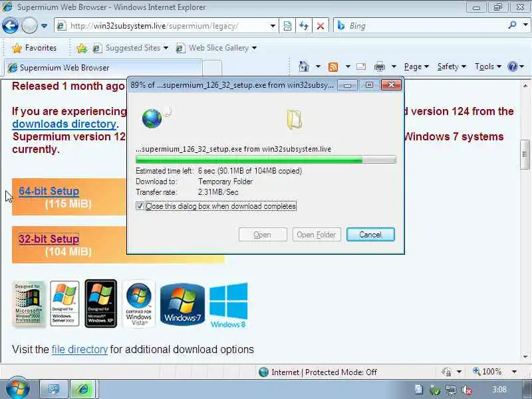
Task: Click the Windows Server 2003 logo
Action: click(65, 303)
